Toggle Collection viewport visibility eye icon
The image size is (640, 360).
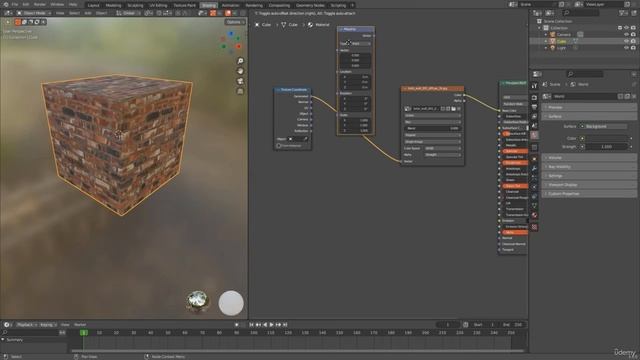[626, 28]
